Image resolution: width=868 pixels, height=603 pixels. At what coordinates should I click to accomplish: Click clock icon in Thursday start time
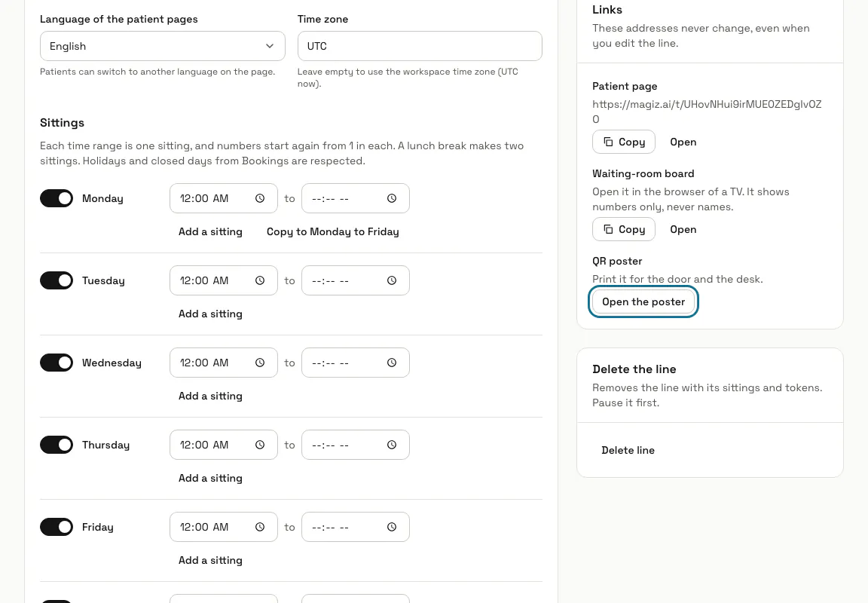[260, 445]
